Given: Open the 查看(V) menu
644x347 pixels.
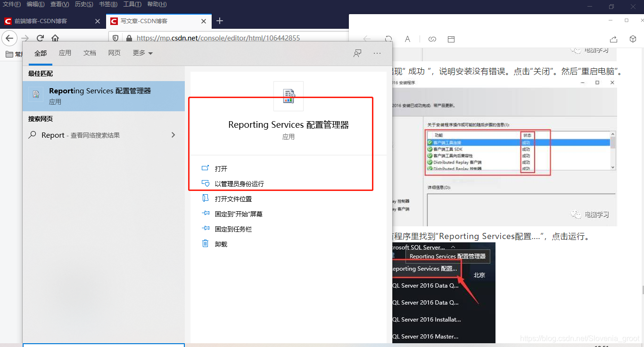Looking at the screenshot, I should point(59,4).
